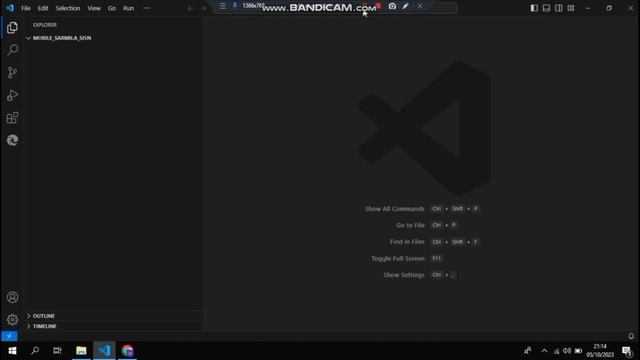The width and height of the screenshot is (640, 360).
Task: Click the Bandicam drawing pencil icon
Action: pyautogui.click(x=405, y=6)
